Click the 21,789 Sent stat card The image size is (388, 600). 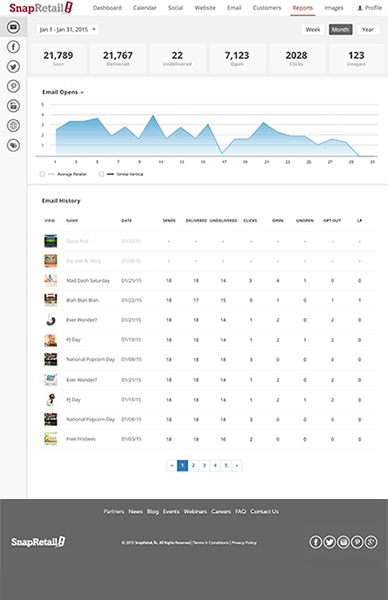(58, 59)
